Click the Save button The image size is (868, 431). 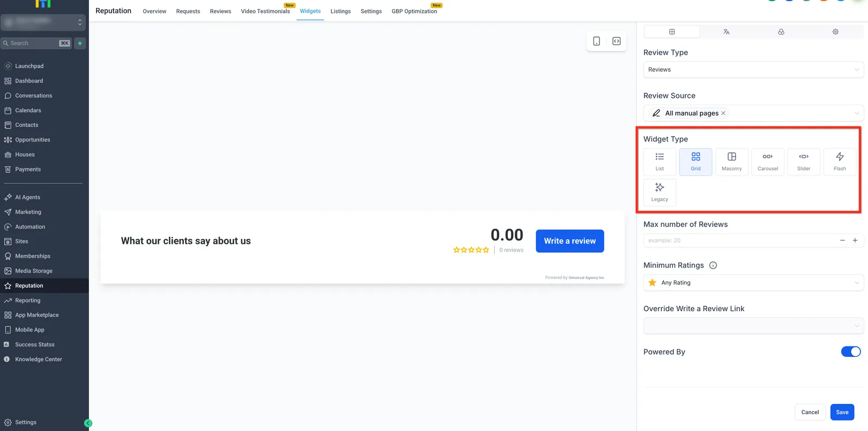pyautogui.click(x=843, y=413)
